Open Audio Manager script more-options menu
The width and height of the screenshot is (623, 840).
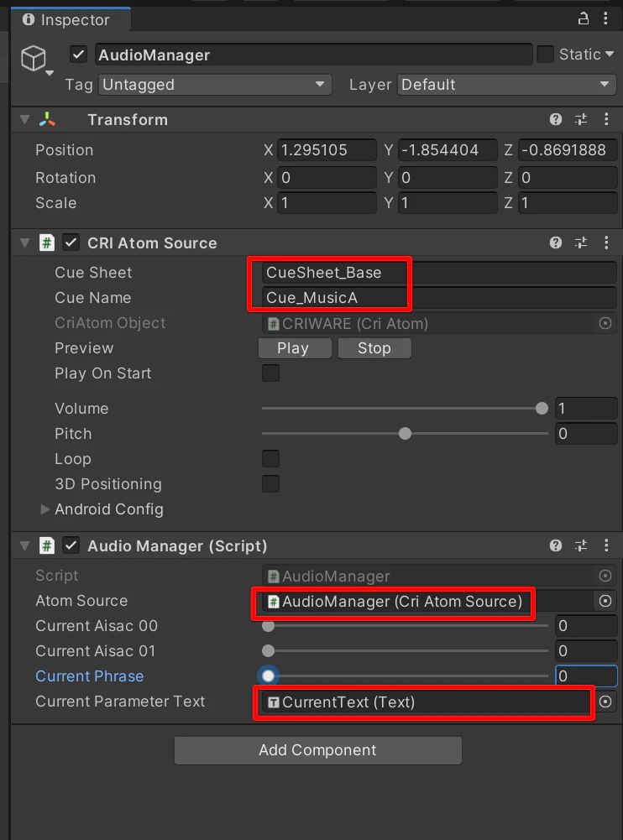click(x=606, y=545)
